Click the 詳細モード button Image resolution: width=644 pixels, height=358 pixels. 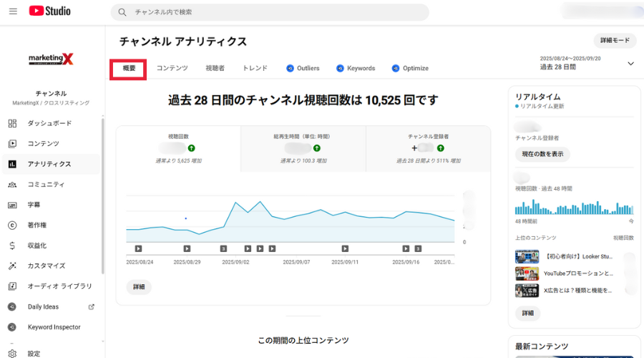pos(614,41)
